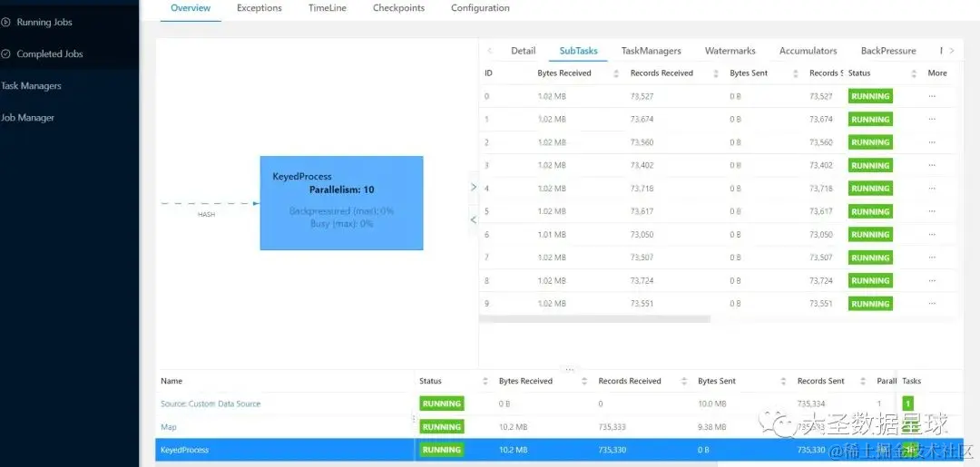Sort vertices by Records Received bottom table
Image resolution: width=980 pixels, height=467 pixels.
[684, 382]
